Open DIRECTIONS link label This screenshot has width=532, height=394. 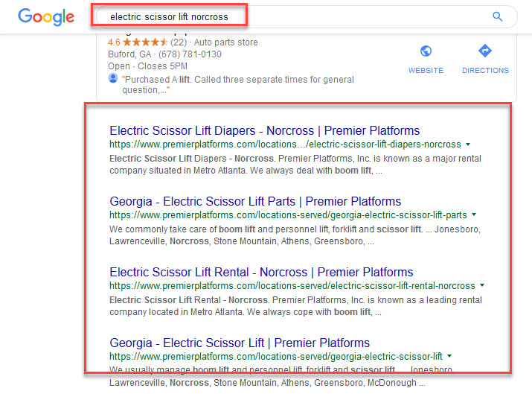(485, 70)
